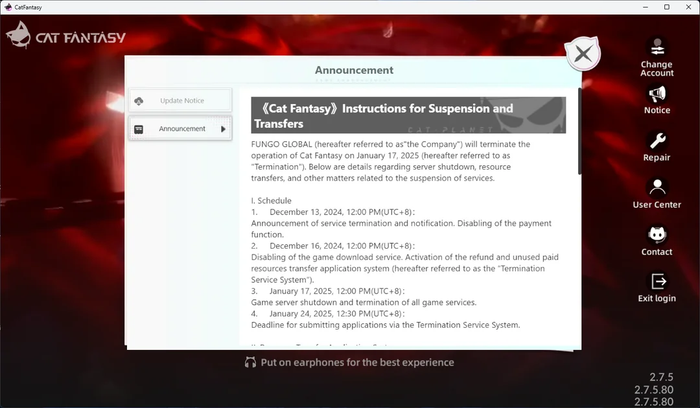The width and height of the screenshot is (700, 408).
Task: Click the Announcement dialog title
Action: pyautogui.click(x=354, y=70)
